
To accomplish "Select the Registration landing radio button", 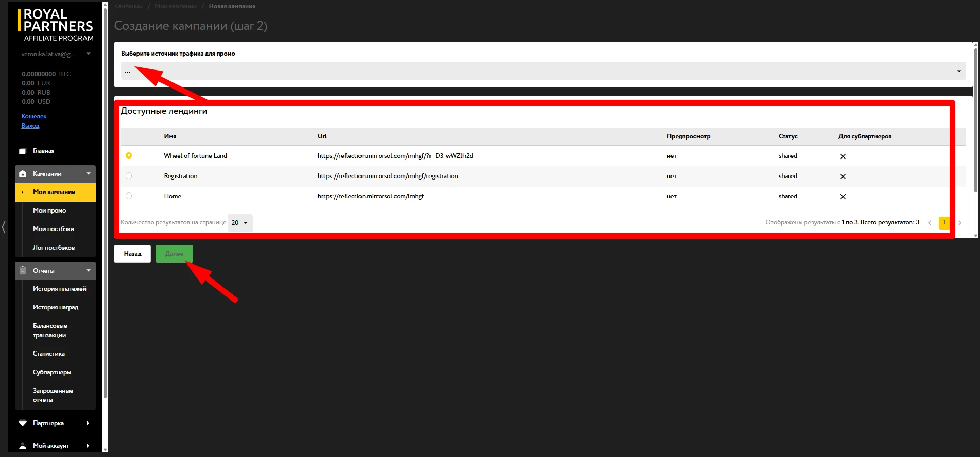I will click(x=129, y=175).
